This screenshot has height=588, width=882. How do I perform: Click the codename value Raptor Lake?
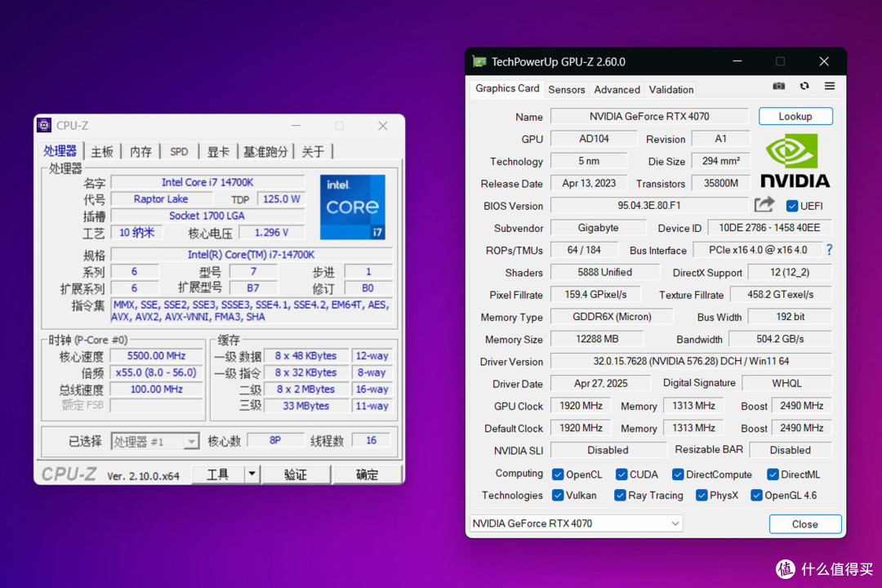(161, 198)
